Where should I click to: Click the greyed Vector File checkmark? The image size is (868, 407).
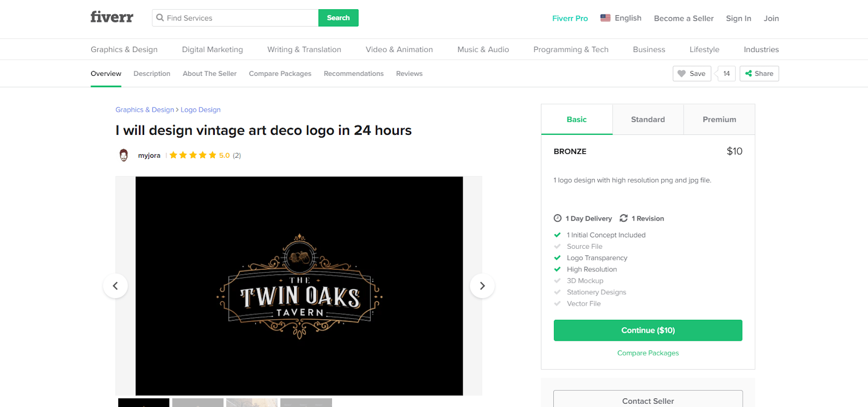coord(557,303)
